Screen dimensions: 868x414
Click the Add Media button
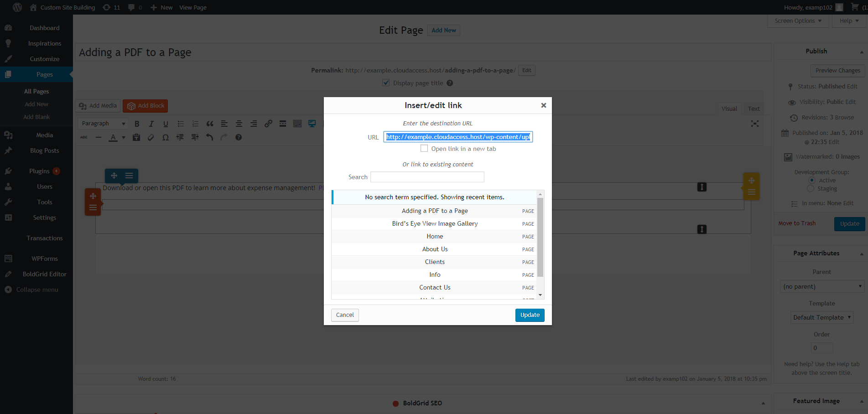(98, 106)
